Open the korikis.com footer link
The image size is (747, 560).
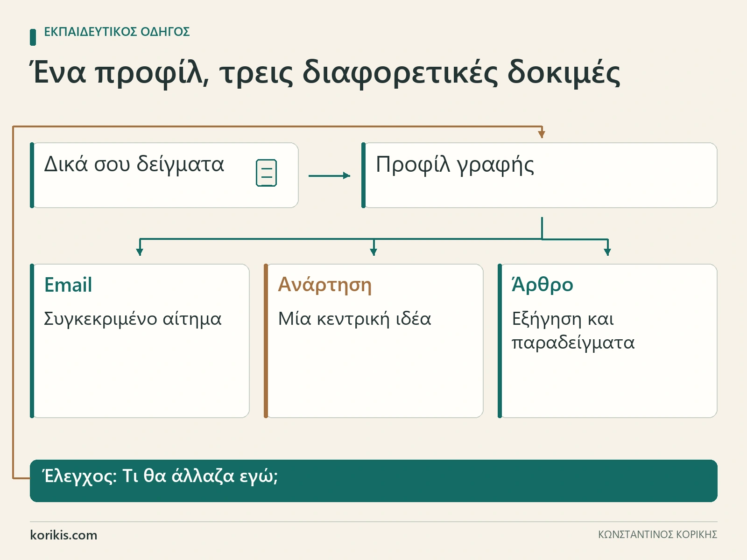click(63, 535)
